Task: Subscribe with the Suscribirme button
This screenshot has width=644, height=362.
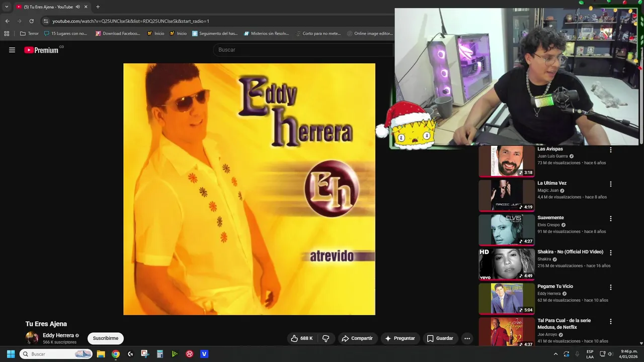Action: pyautogui.click(x=106, y=338)
